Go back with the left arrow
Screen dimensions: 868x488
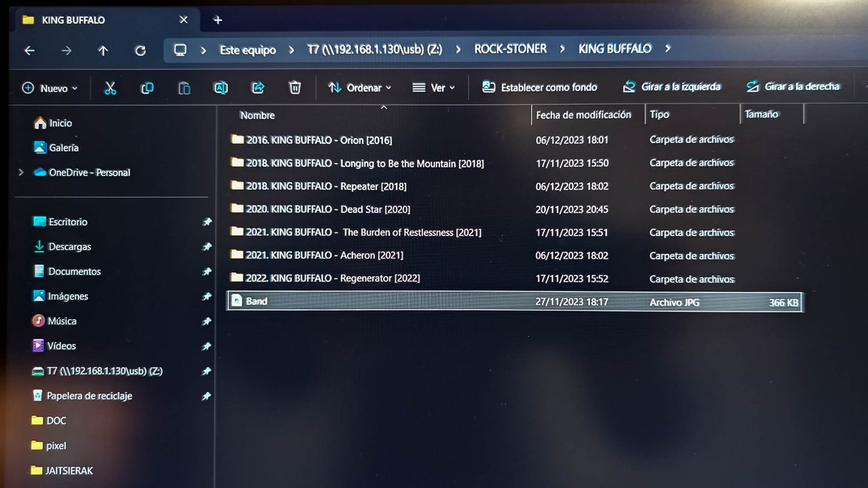coord(29,50)
